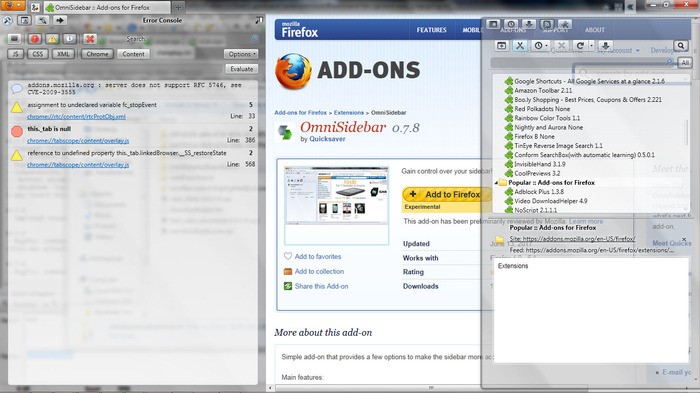Click the FEATURES navigation item
700x393 pixels.
coord(431,30)
